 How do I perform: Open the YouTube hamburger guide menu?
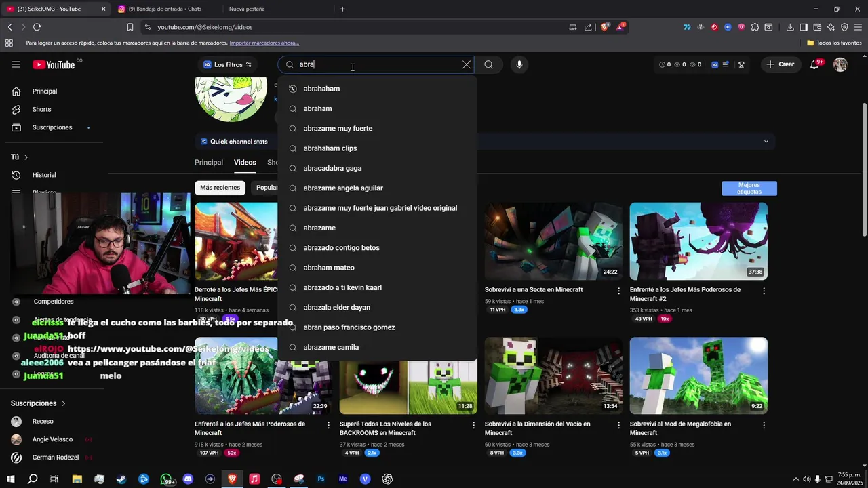click(x=16, y=64)
